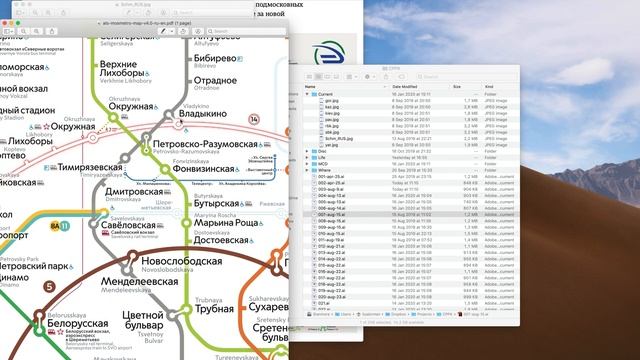Click line 5 badge on metro map
Image resolution: width=640 pixels, height=360 pixels.
pos(49,287)
